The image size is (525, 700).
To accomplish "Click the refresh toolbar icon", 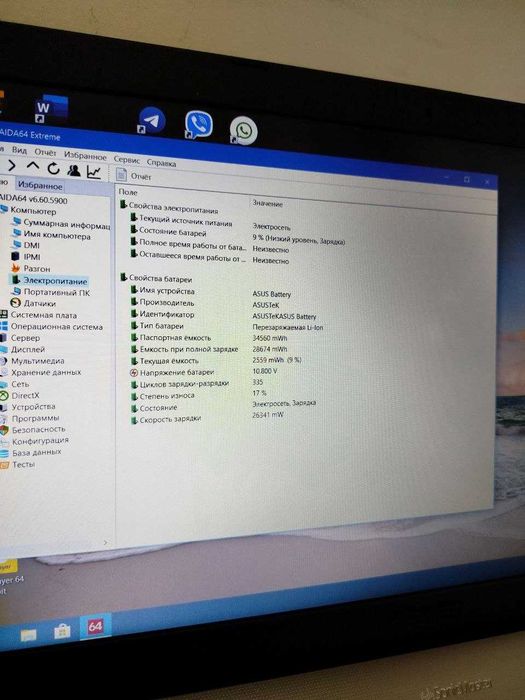I will (53, 169).
